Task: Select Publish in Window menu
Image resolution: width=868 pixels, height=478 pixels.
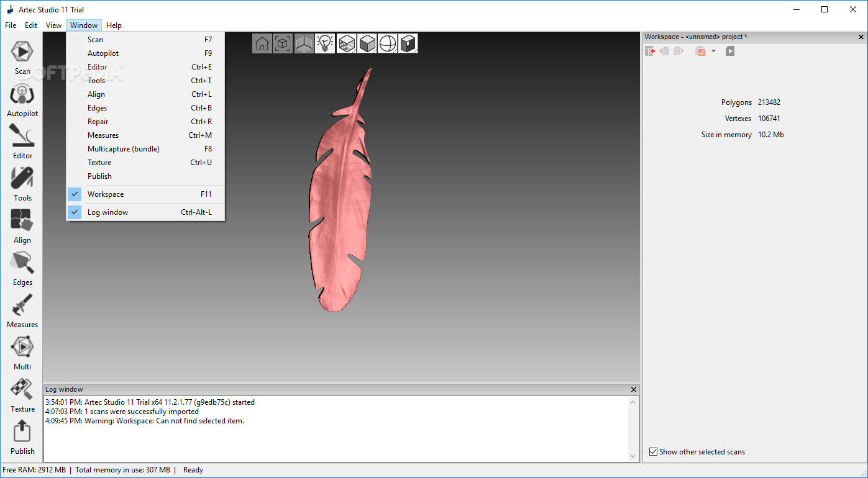Action: point(145,176)
